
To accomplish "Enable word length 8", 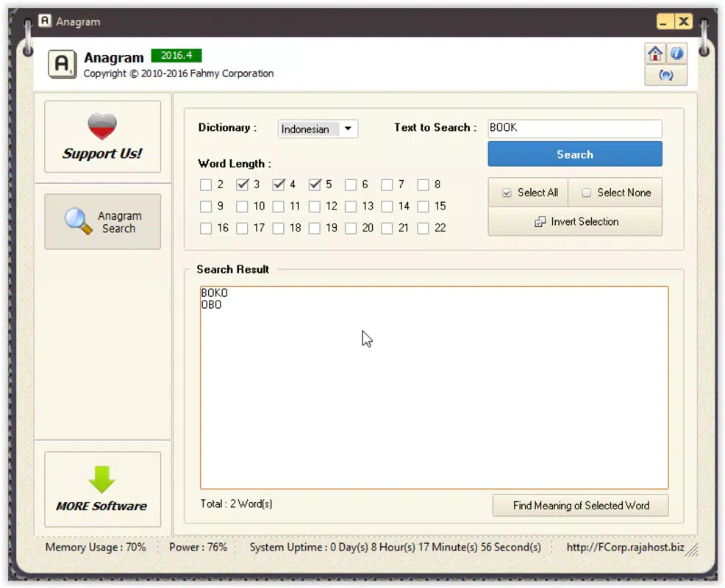I will (x=423, y=185).
